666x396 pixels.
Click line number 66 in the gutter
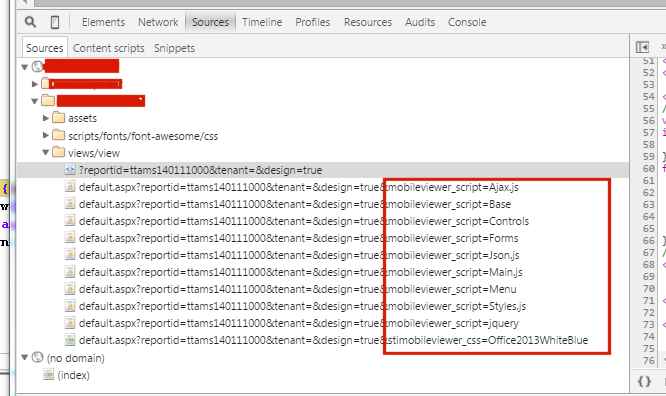pos(649,240)
